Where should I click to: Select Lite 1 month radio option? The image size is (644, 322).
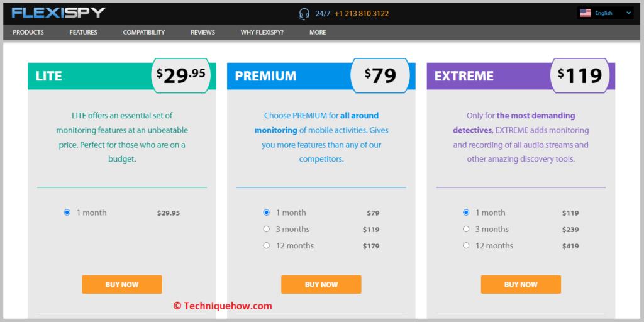(x=67, y=213)
